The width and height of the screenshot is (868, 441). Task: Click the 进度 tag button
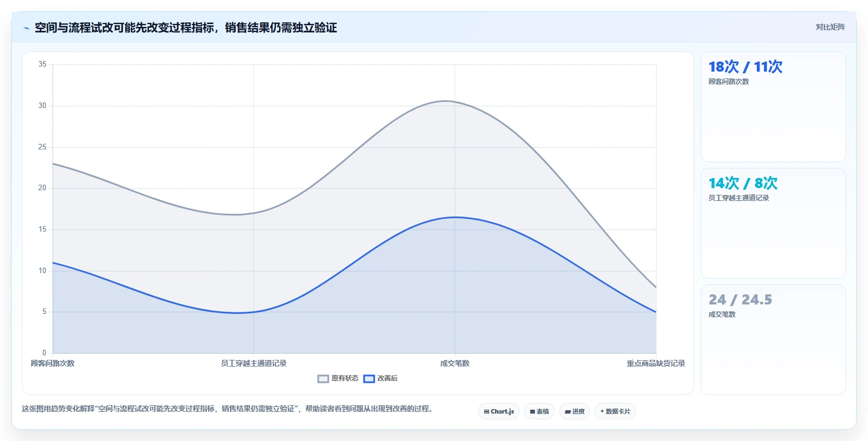pyautogui.click(x=574, y=411)
